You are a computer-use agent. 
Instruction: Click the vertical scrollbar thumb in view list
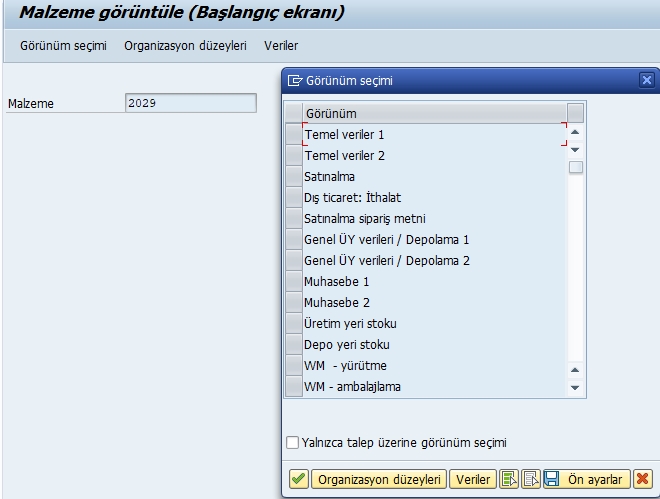point(575,167)
